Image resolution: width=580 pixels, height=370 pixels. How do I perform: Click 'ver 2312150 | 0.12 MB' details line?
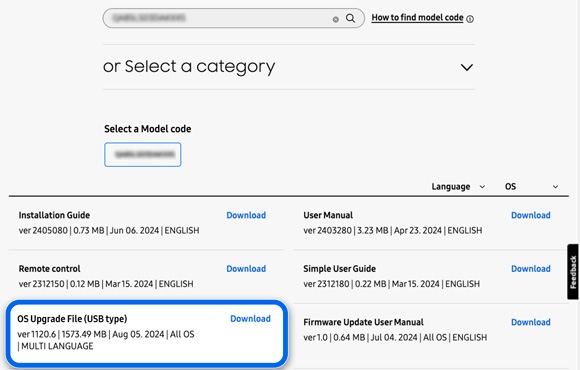coord(106,284)
